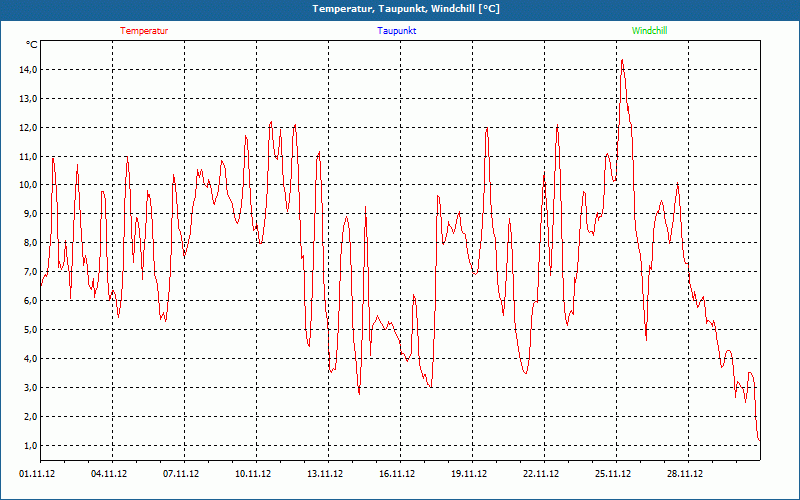Click the 12,0 y-axis value

point(28,128)
